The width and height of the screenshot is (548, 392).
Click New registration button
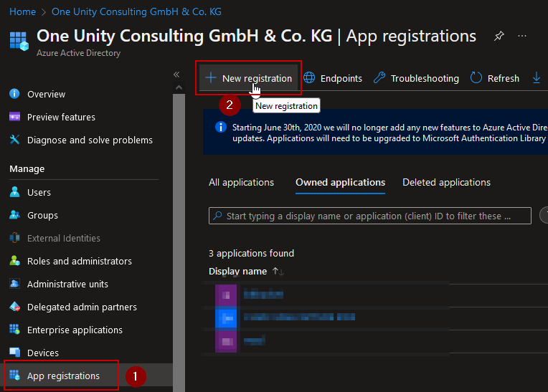pyautogui.click(x=248, y=78)
